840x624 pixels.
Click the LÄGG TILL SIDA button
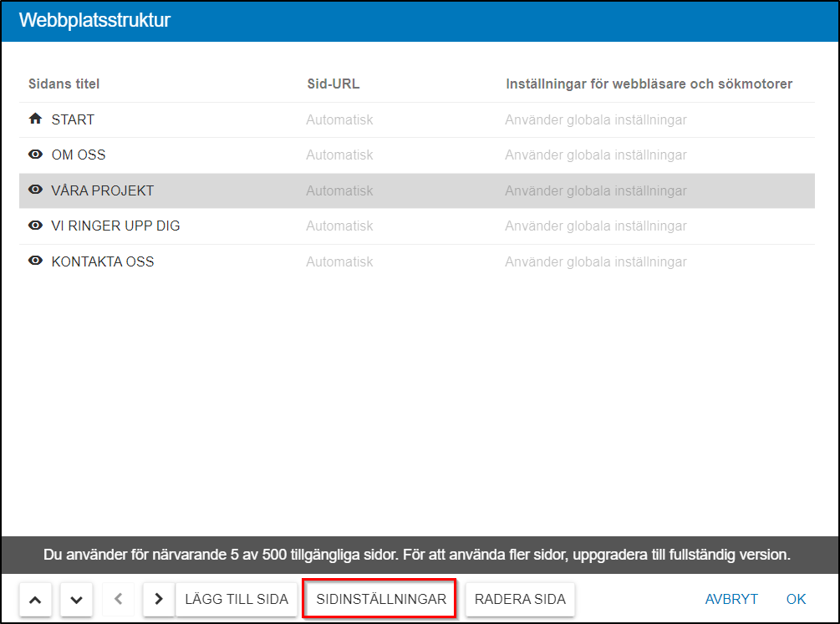click(x=237, y=600)
